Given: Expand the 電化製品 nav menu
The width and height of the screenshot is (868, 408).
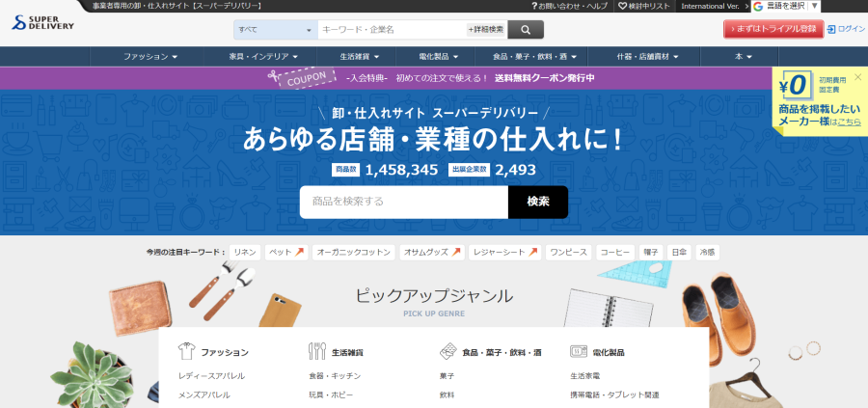Looking at the screenshot, I should [439, 57].
